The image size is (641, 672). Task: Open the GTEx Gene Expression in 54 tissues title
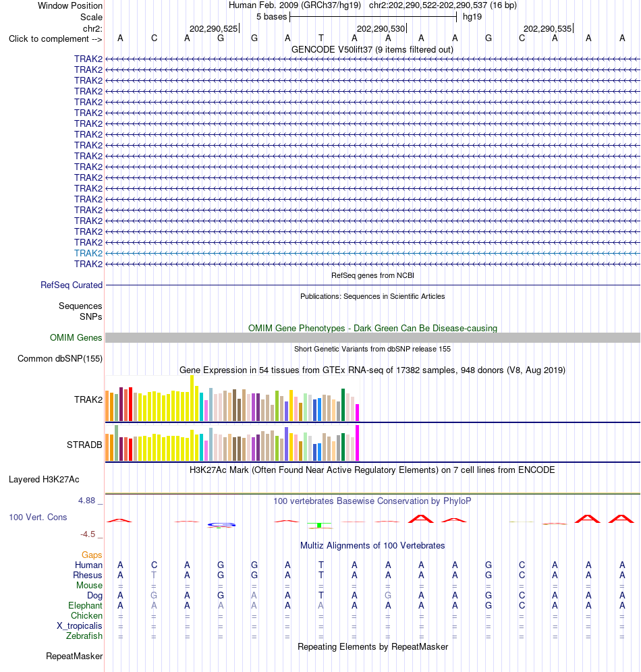point(372,370)
